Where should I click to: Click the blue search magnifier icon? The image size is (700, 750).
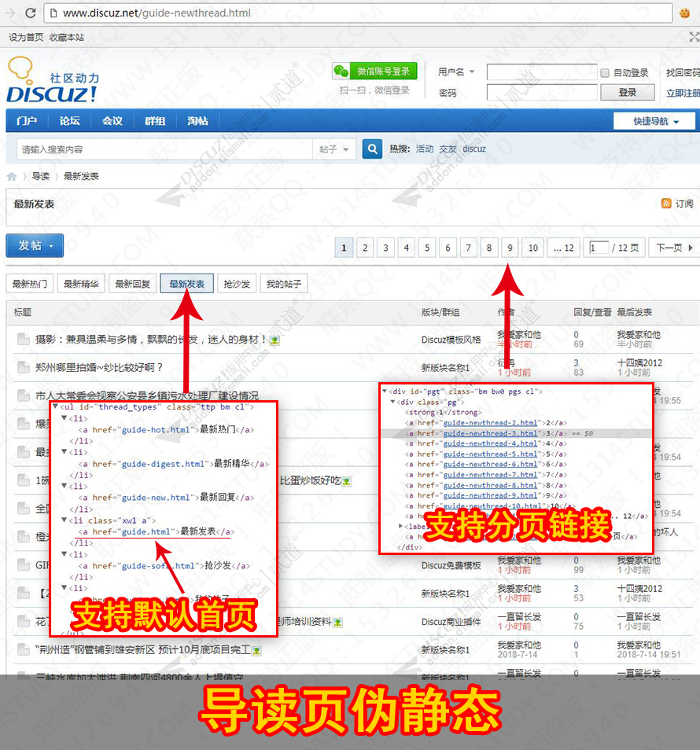coord(371,148)
